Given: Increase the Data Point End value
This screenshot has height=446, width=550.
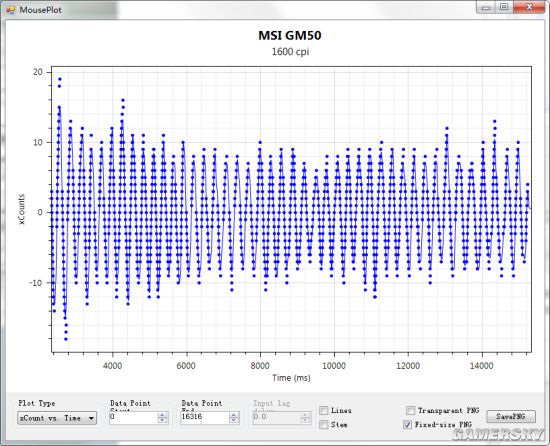Looking at the screenshot, I should pyautogui.click(x=234, y=414).
